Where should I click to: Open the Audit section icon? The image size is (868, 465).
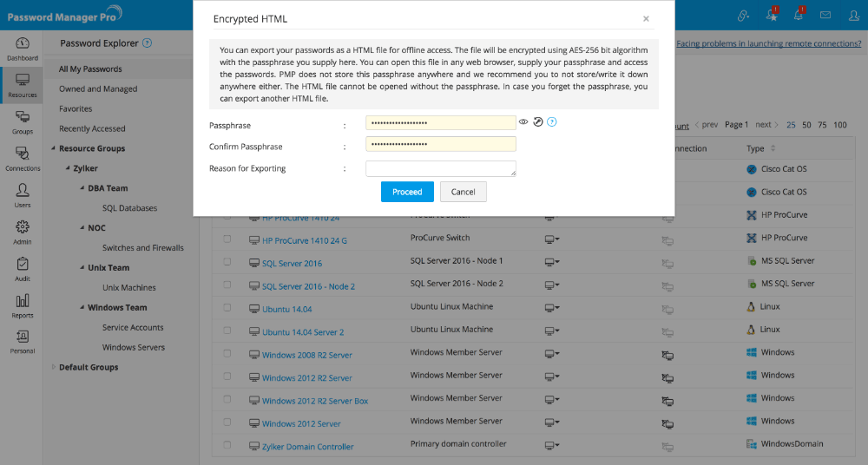23,268
